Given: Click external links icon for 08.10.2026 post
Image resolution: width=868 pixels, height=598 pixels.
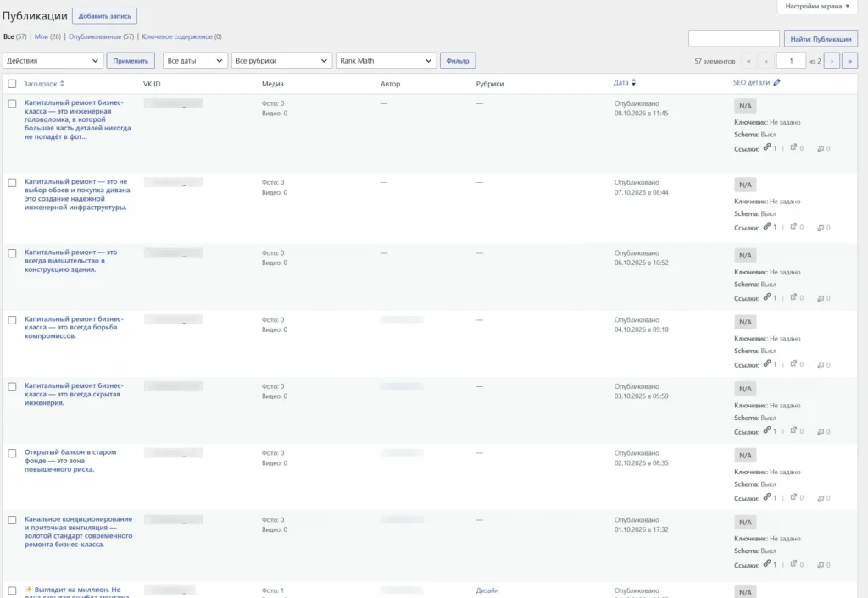Looking at the screenshot, I should click(793, 147).
